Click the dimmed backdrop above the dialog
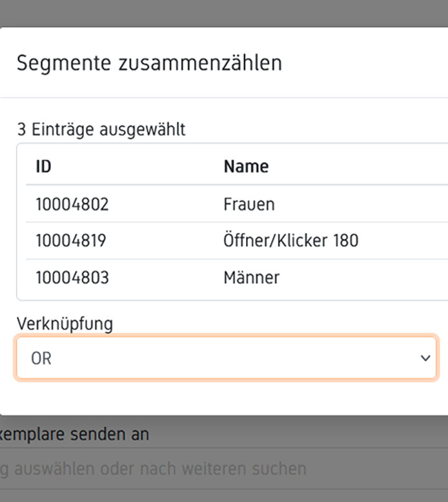Image resolution: width=448 pixels, height=502 pixels. (x=224, y=13)
